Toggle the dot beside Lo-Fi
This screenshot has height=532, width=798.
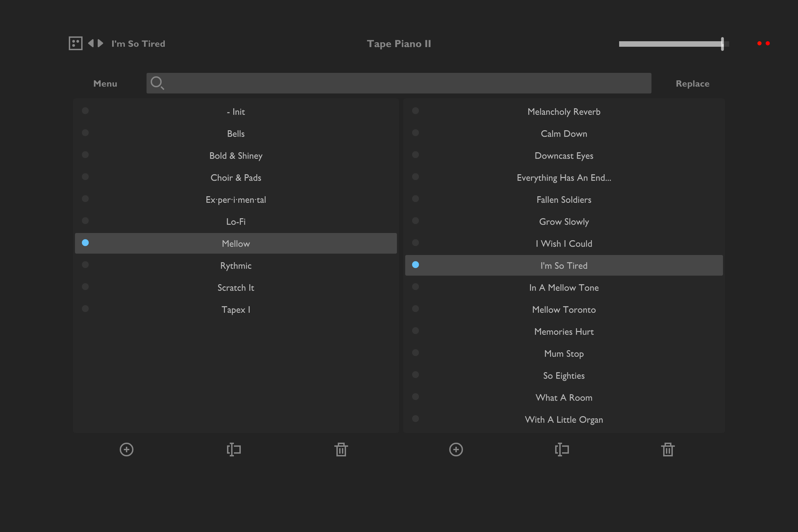coord(85,221)
